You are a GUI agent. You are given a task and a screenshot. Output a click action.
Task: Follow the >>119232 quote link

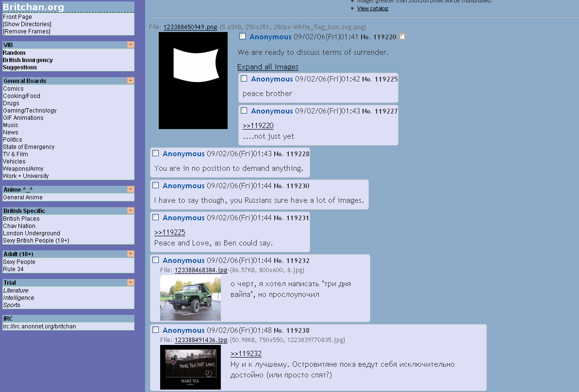pos(246,354)
